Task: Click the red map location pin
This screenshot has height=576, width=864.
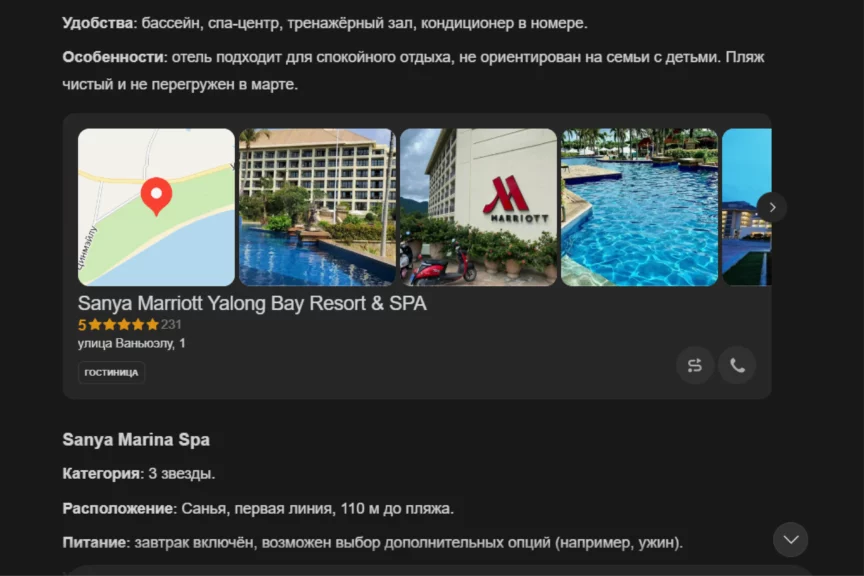Action: tap(156, 196)
